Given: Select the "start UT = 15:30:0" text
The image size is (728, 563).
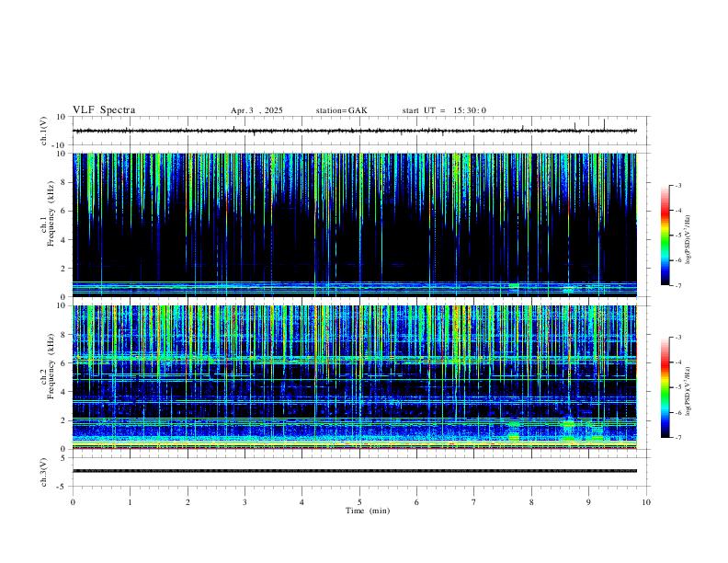Looking at the screenshot, I should (x=444, y=110).
